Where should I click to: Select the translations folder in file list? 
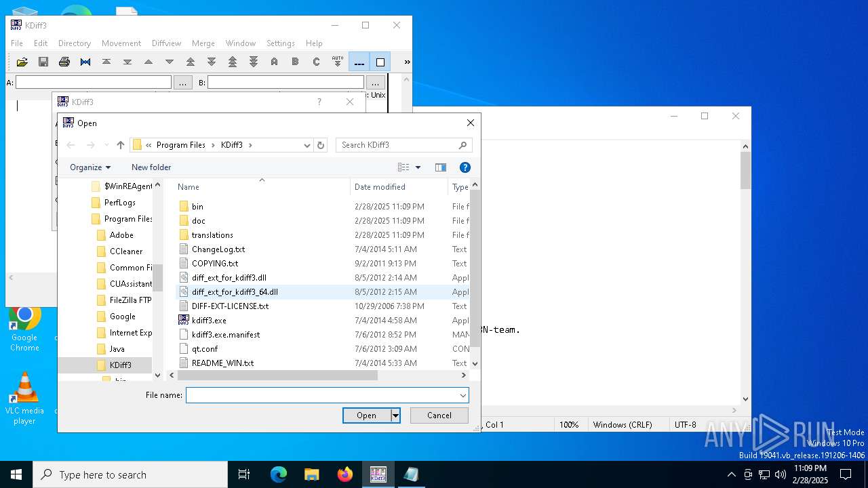(212, 235)
